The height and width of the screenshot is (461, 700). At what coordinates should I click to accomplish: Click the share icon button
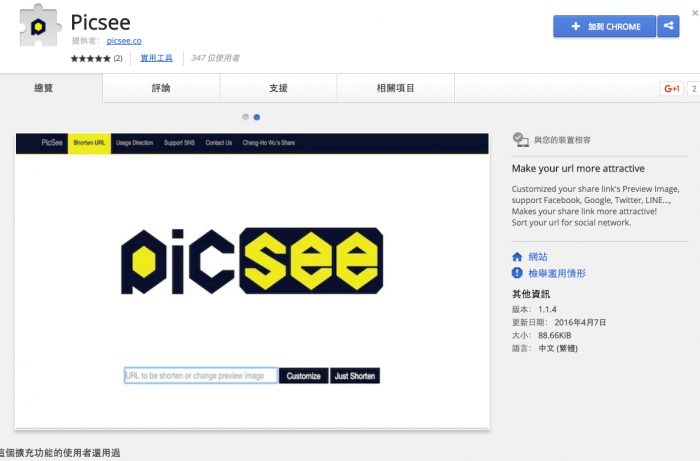tap(668, 26)
